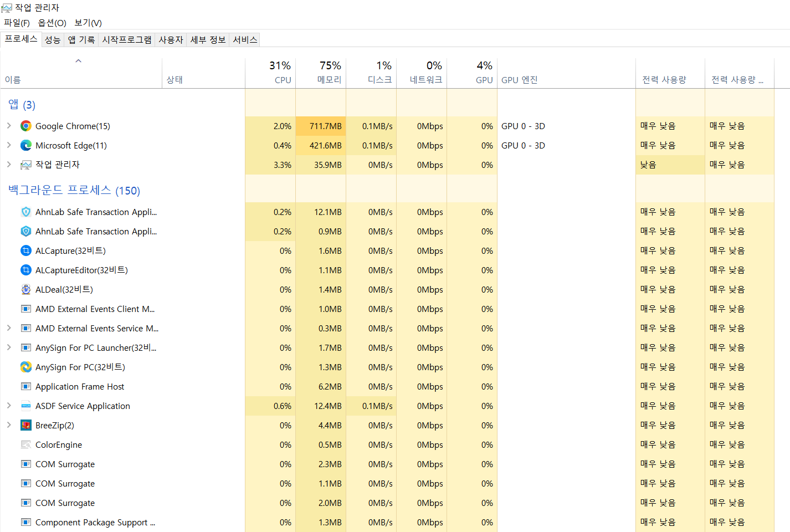Click the AnySign For PC(32비트) icon
This screenshot has height=532, width=790.
coord(26,367)
